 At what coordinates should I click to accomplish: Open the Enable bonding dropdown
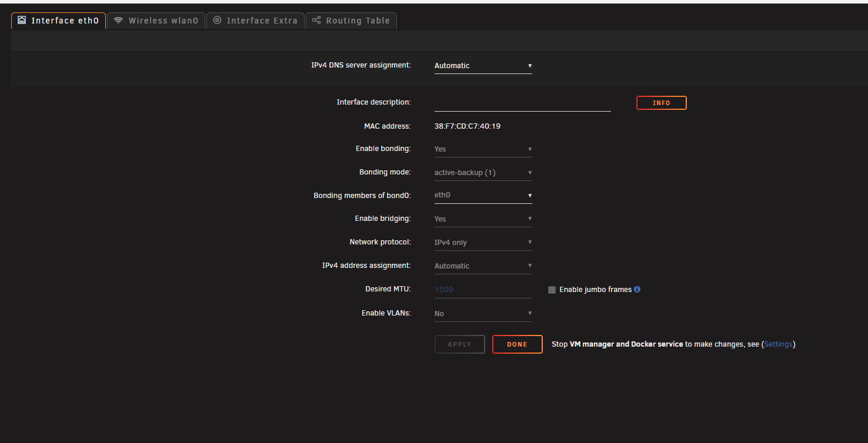[x=483, y=149]
